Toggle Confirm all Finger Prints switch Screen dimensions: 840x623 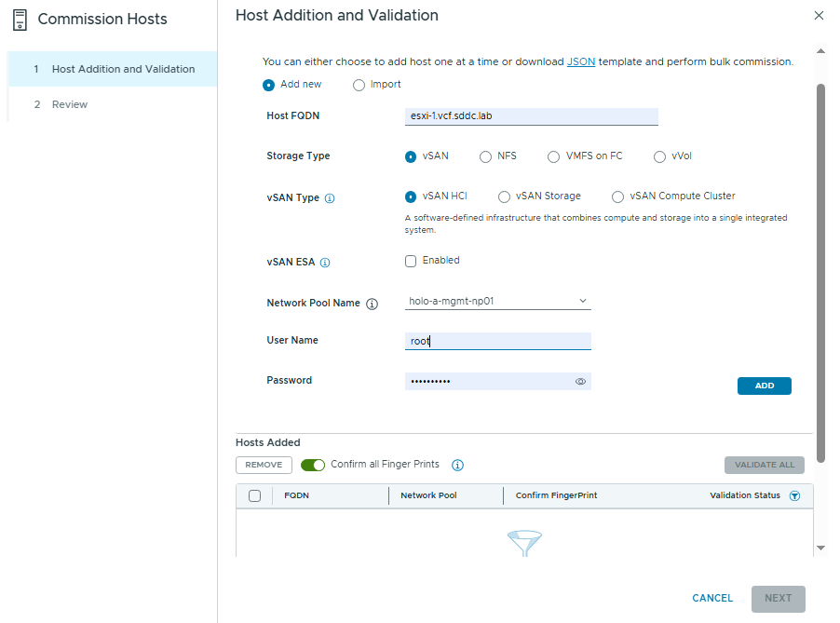pyautogui.click(x=313, y=465)
